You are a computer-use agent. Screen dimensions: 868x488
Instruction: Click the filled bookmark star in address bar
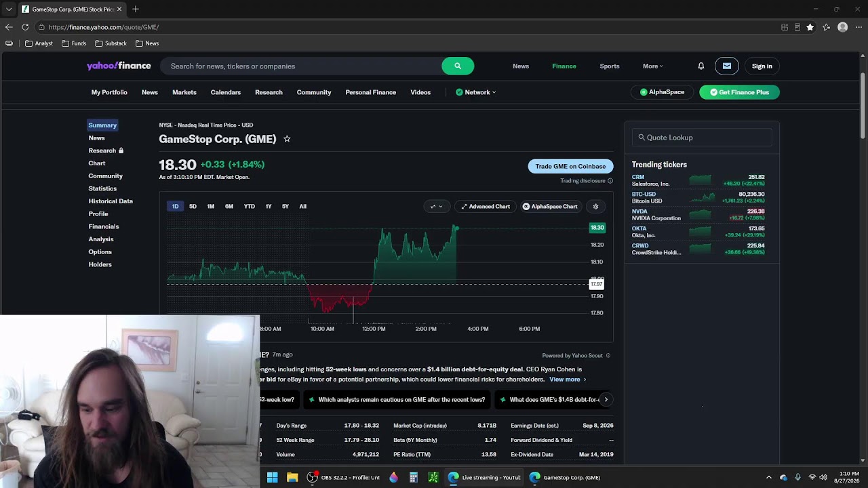pos(810,27)
